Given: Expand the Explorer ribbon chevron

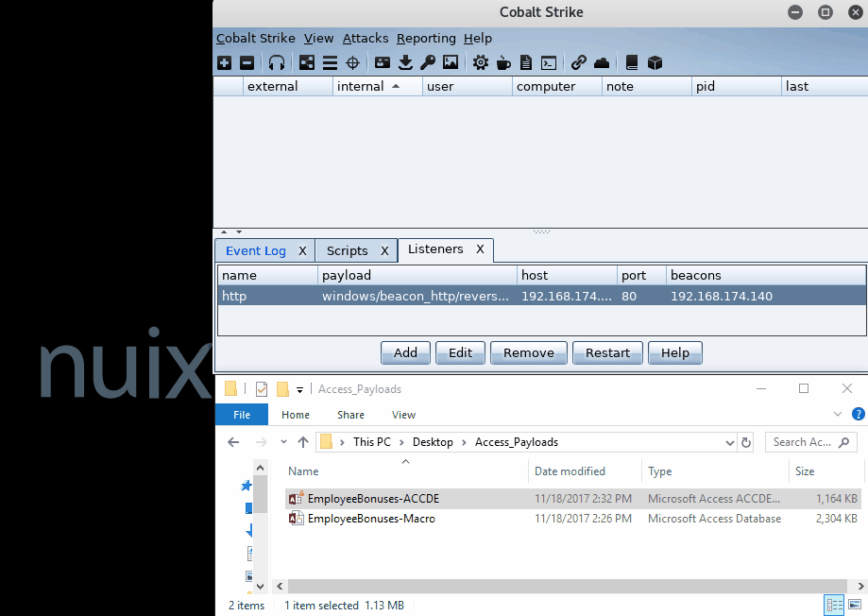Looking at the screenshot, I should [838, 415].
